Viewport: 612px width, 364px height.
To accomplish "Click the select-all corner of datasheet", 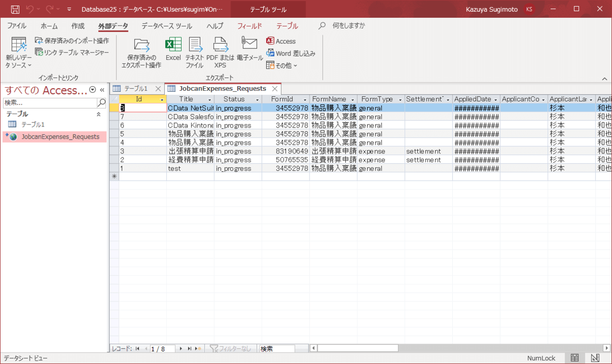I will pos(114,99).
